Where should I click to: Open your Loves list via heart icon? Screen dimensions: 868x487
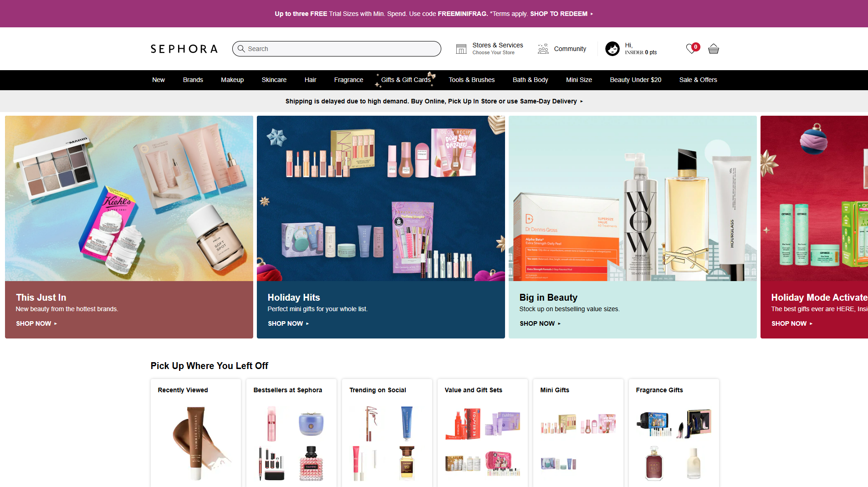[690, 49]
